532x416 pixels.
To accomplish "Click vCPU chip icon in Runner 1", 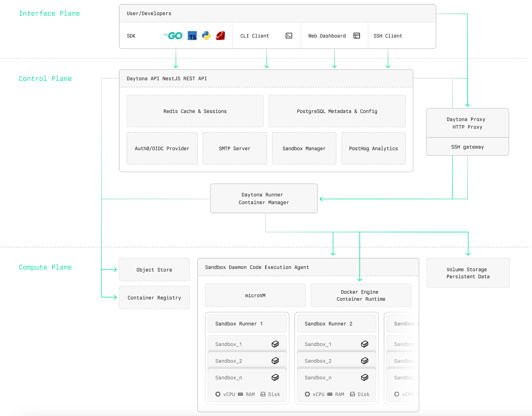I will coord(218,394).
